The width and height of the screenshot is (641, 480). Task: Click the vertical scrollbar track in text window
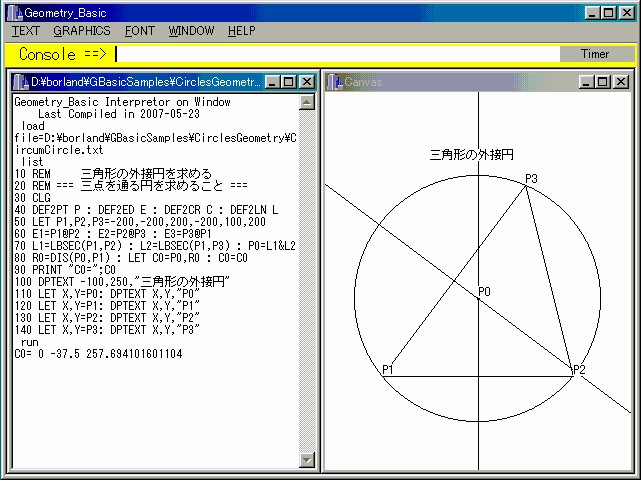pos(307,280)
